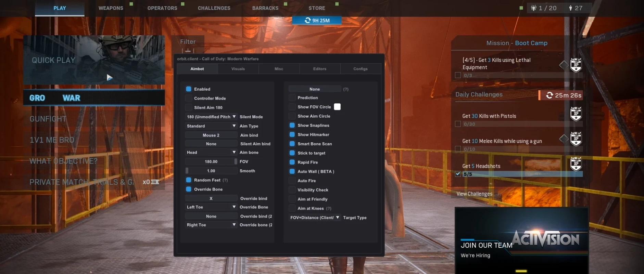
Task: Open the Misc tab
Action: pos(279,69)
